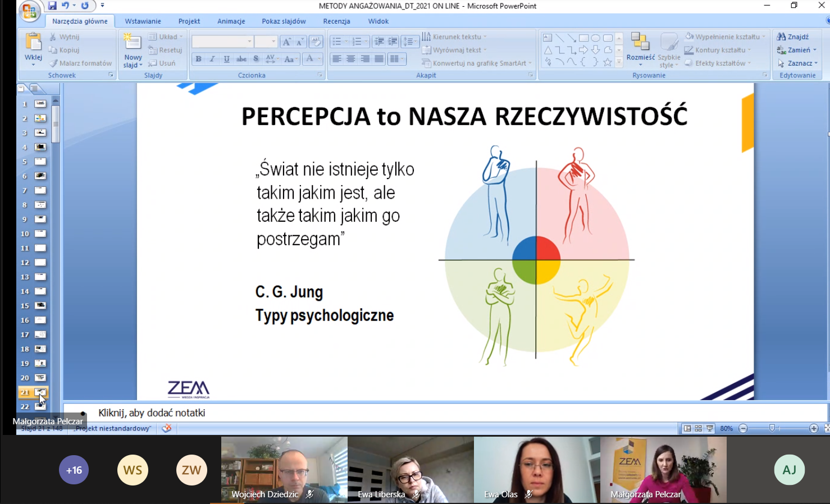Toggle bold formatting
This screenshot has height=504, width=830.
pos(198,59)
